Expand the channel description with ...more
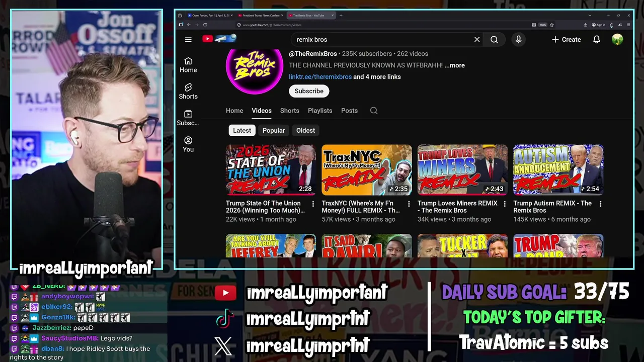 pos(455,65)
